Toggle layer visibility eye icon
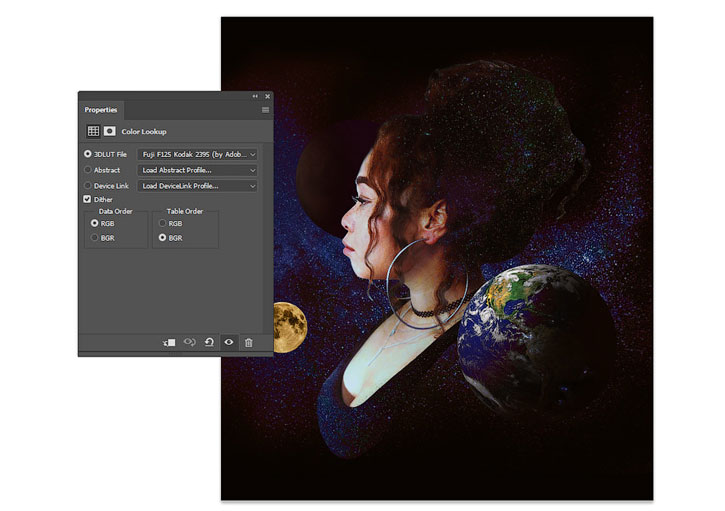 [x=229, y=342]
